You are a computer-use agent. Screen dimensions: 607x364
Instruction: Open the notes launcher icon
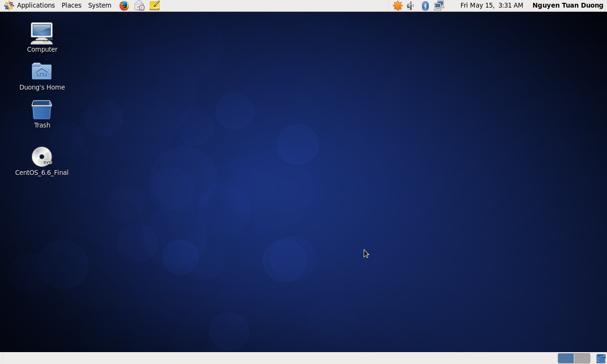pyautogui.click(x=155, y=6)
